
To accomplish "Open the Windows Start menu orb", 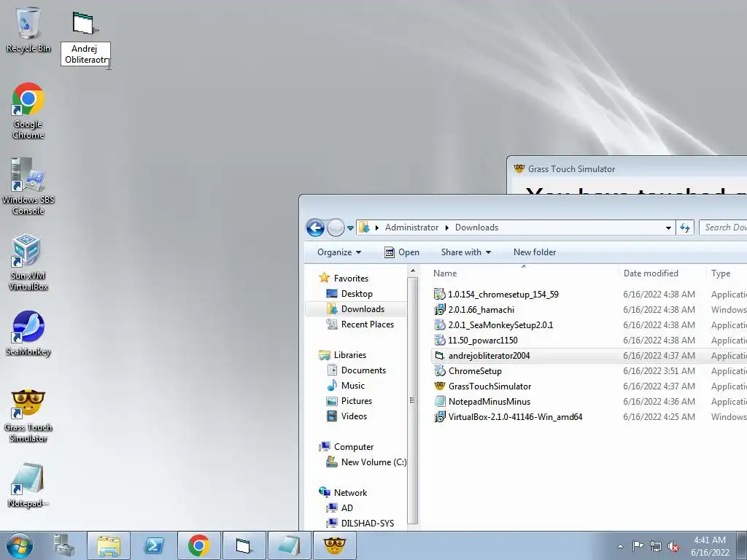I will point(19,545).
